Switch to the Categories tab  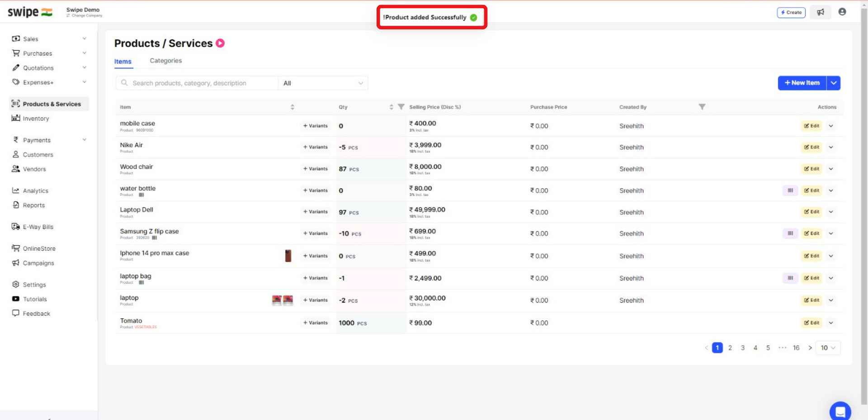[x=165, y=61]
